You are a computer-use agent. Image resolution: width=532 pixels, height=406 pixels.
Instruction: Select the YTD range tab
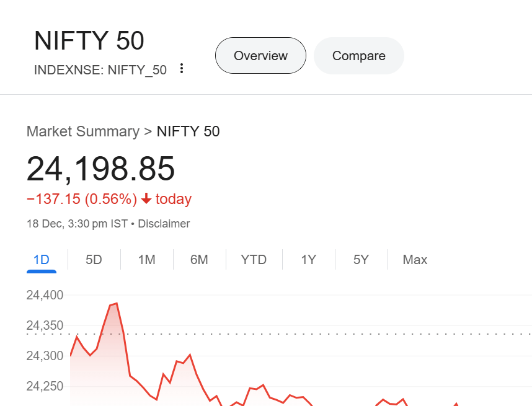(x=254, y=260)
